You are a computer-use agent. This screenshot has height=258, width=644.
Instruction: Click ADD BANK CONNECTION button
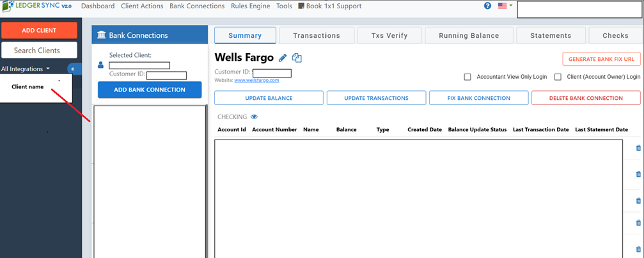150,90
